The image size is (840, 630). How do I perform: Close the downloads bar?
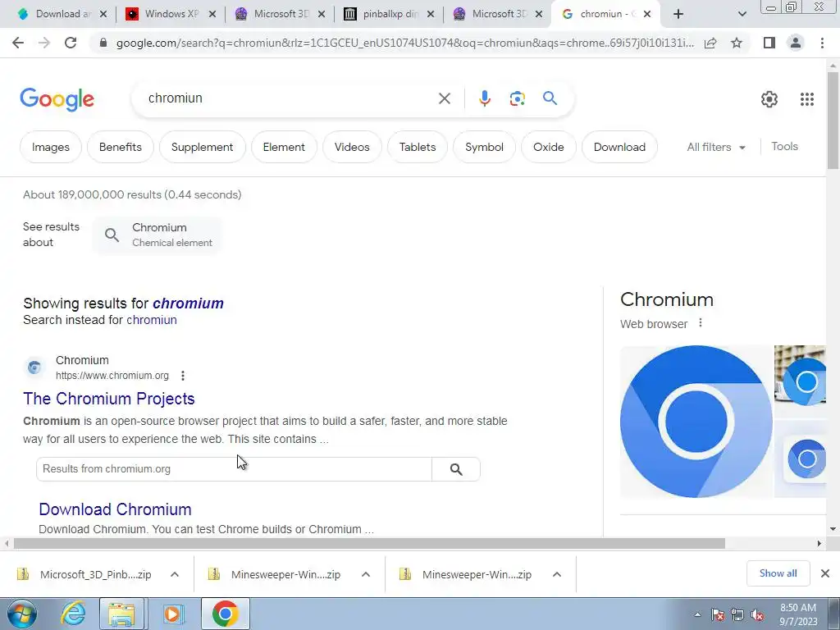tap(825, 573)
